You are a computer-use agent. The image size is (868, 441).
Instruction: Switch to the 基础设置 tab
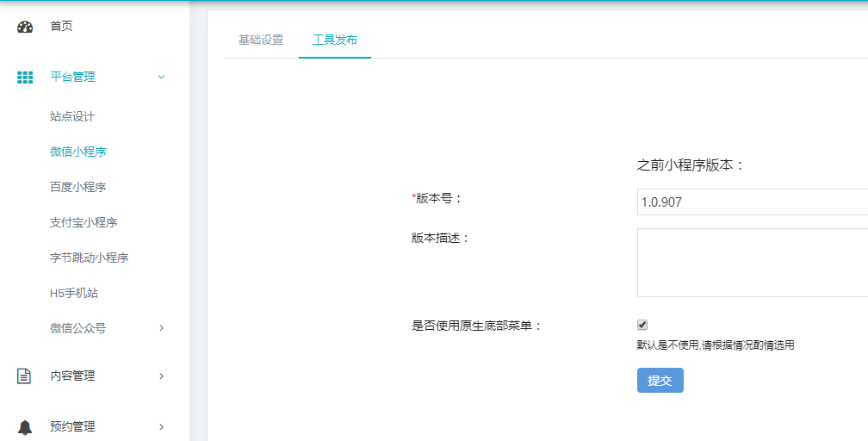pos(261,40)
